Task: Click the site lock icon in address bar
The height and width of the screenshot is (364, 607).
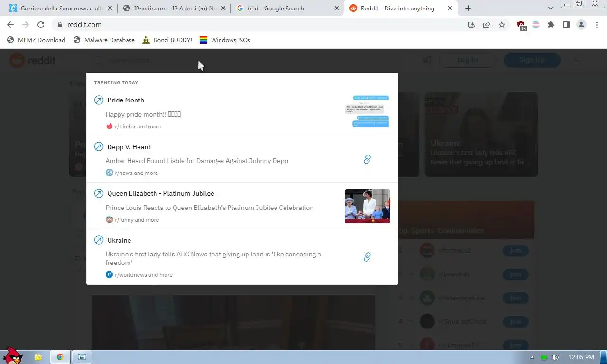Action: point(60,25)
